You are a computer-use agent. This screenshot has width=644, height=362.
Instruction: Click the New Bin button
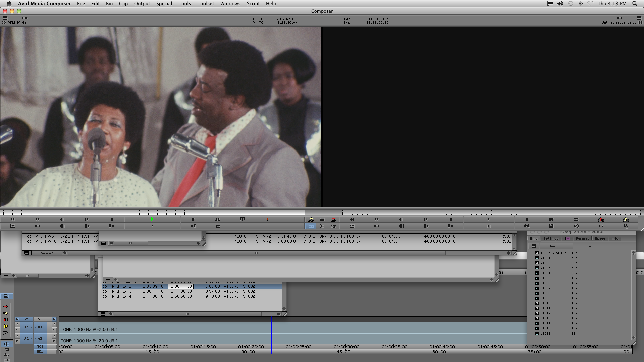point(556,246)
